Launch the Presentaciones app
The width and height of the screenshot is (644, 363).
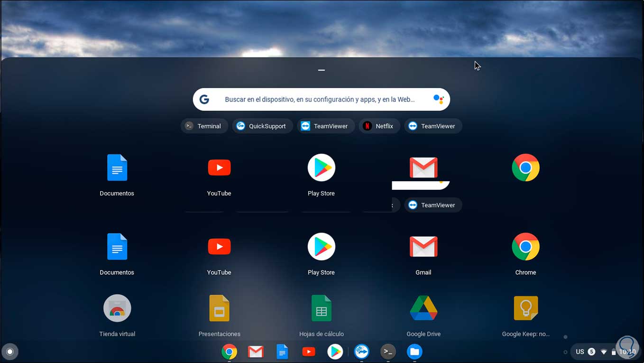pyautogui.click(x=219, y=316)
